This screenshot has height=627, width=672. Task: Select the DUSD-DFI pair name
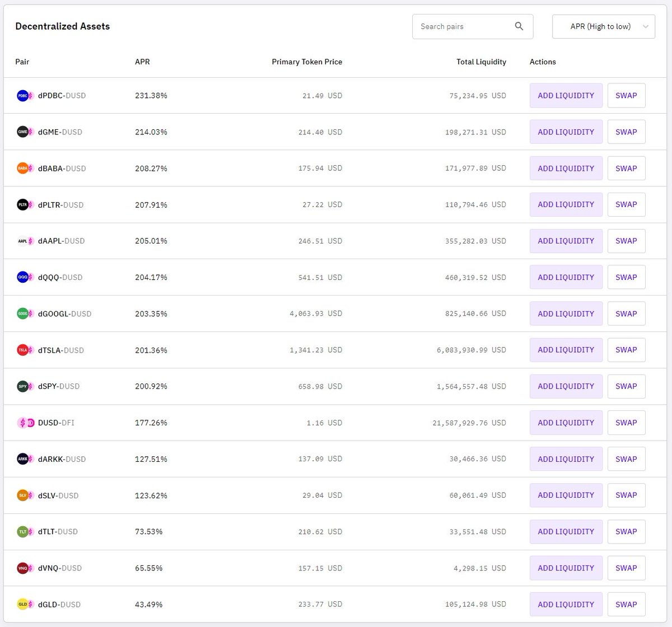click(x=56, y=423)
